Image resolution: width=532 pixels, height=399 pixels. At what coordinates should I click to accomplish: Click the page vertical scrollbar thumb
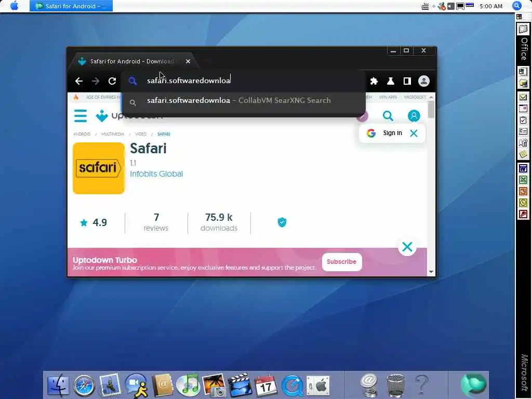[431, 110]
